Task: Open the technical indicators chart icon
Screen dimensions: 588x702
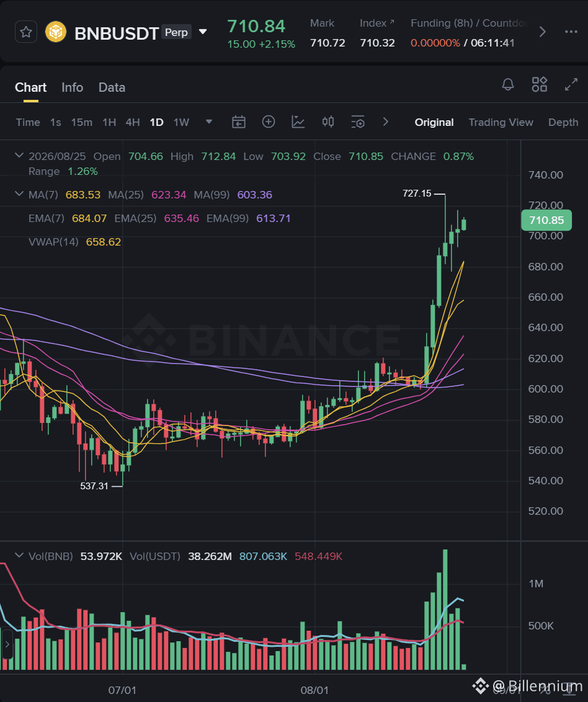Action: click(x=298, y=122)
